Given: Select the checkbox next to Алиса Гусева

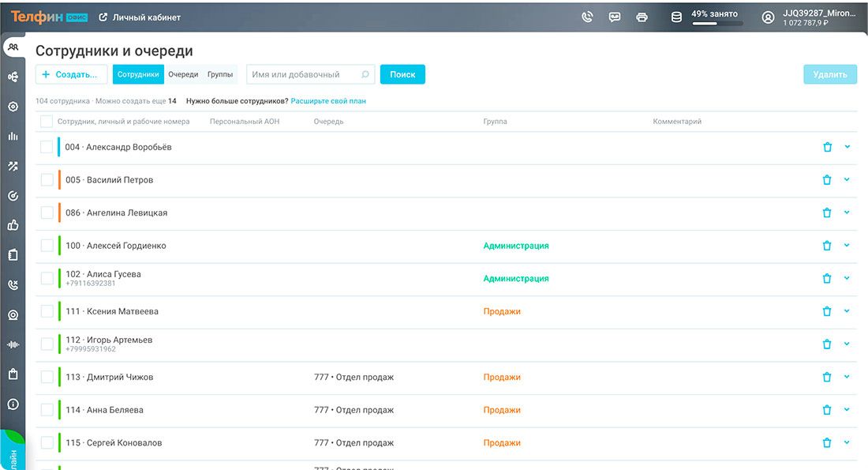Looking at the screenshot, I should pos(47,278).
